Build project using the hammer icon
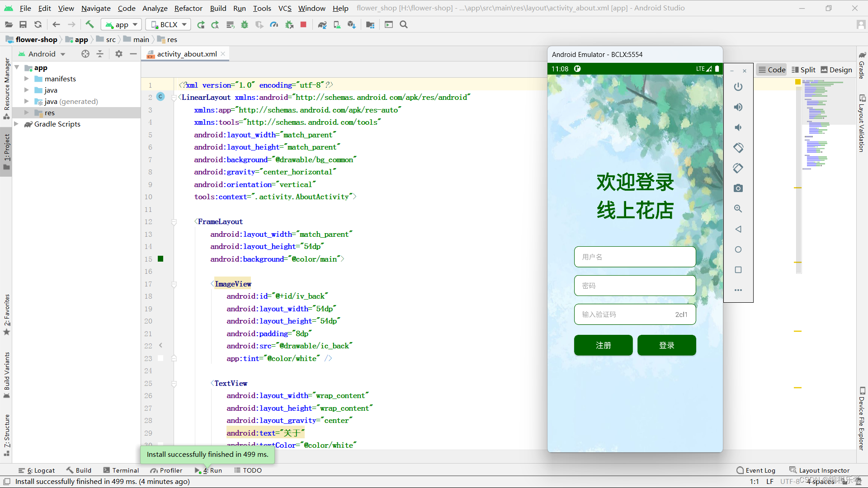This screenshot has height=488, width=868. [x=90, y=24]
